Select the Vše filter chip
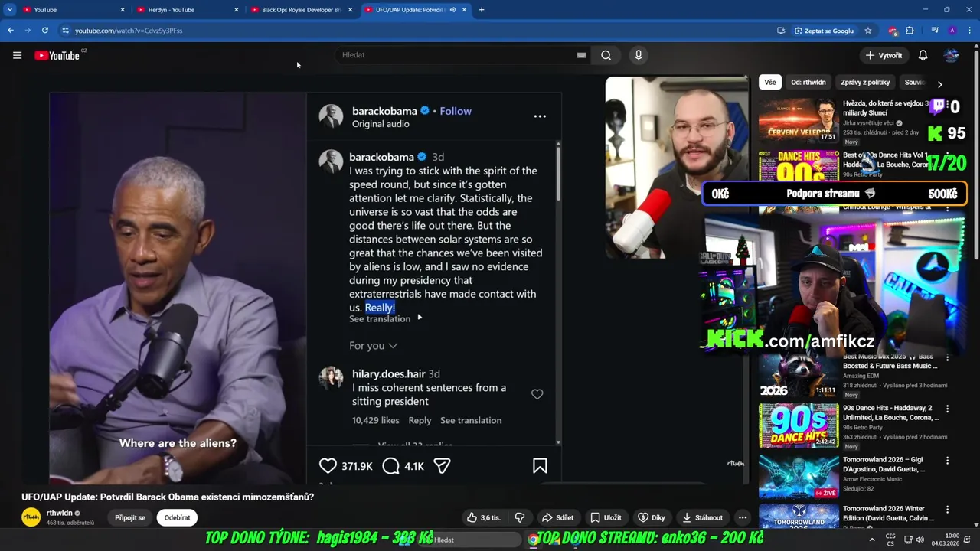Viewport: 980px width, 551px height. tap(769, 83)
